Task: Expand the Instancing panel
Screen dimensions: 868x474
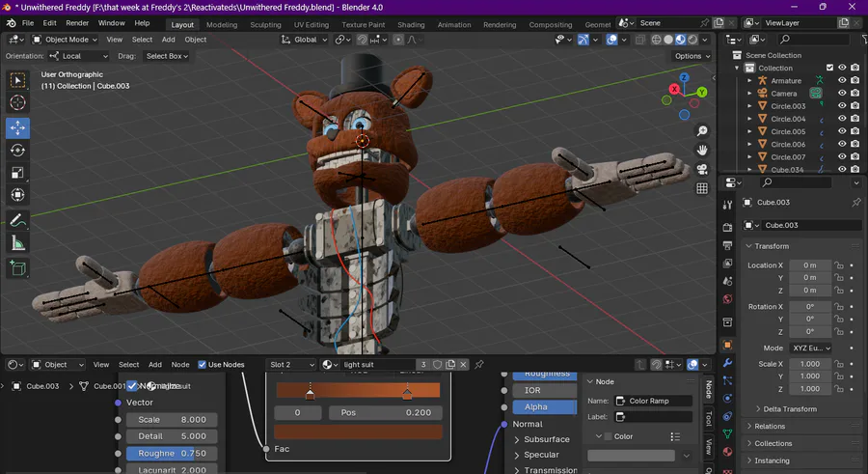Action: point(772,460)
